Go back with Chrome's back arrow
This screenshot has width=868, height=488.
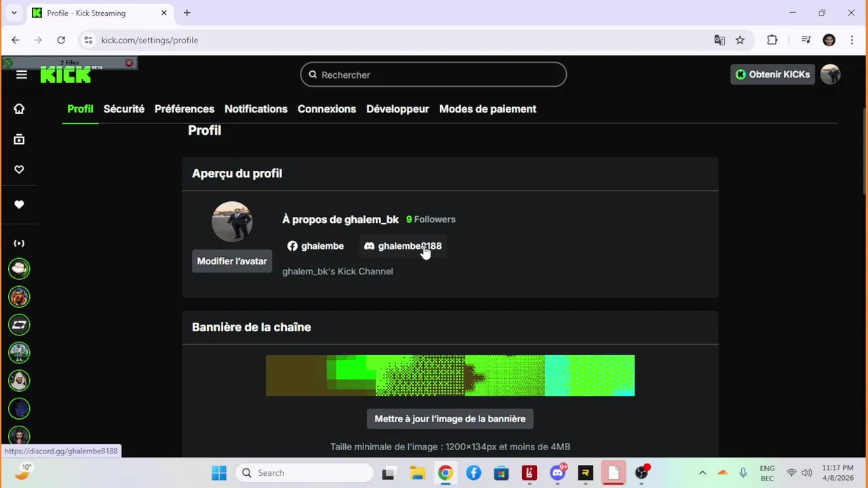pos(16,40)
